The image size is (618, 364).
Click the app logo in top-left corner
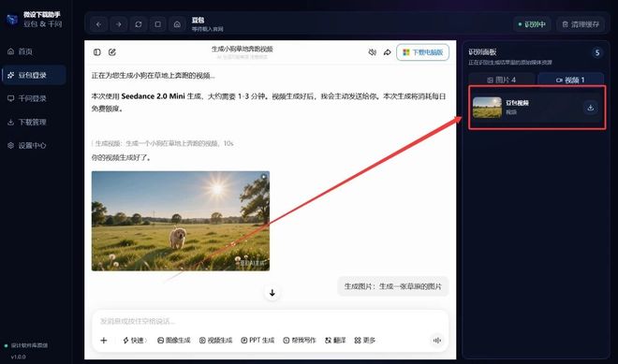12,19
